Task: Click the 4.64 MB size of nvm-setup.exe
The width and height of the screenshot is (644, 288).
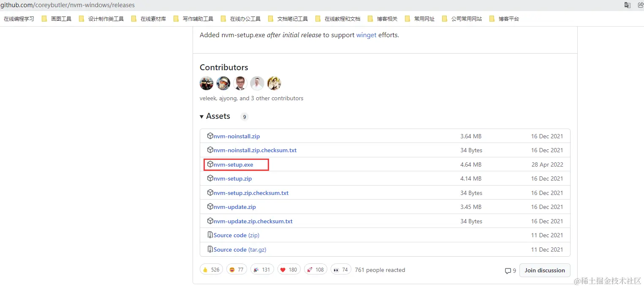Action: coord(471,165)
